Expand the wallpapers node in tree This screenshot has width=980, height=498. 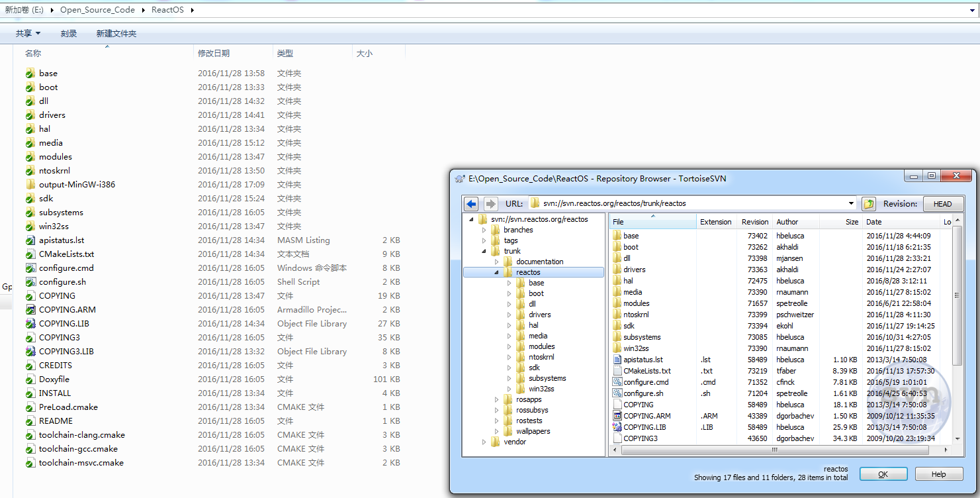coord(497,431)
